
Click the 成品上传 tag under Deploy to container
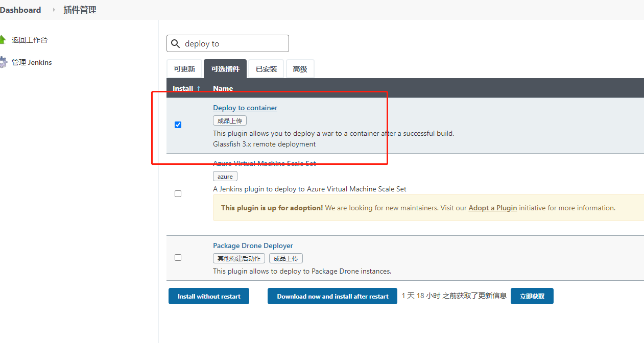(230, 120)
